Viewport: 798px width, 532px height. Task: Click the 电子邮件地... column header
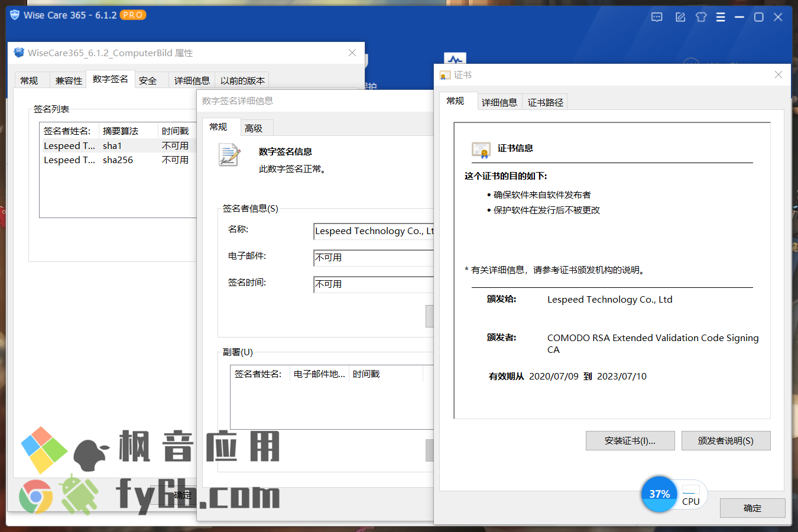point(319,374)
